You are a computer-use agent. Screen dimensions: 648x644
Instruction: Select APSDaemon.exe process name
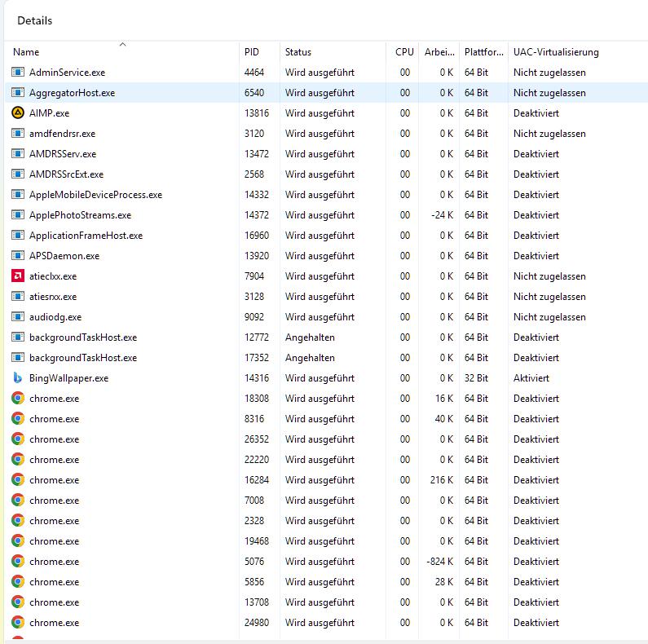tap(64, 255)
